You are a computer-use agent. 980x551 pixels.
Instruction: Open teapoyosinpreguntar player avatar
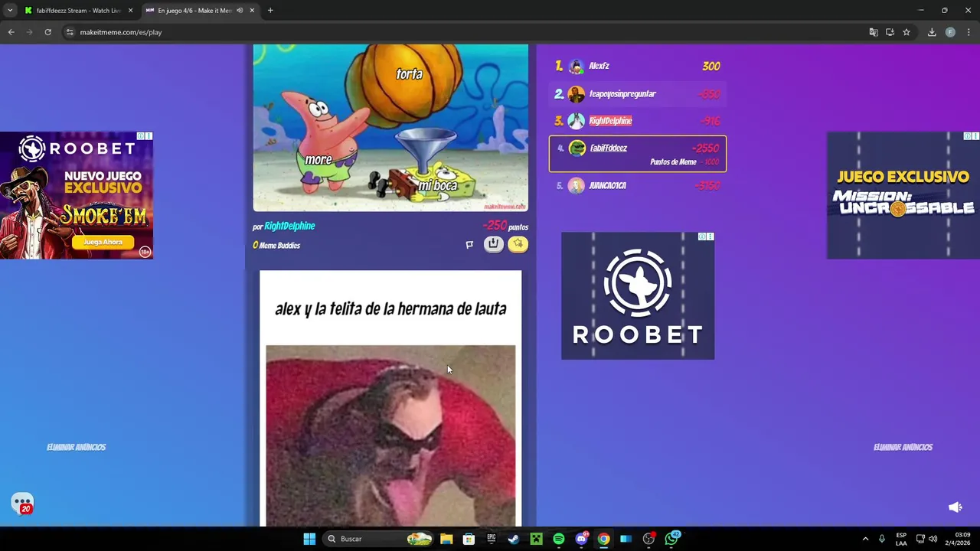click(x=577, y=94)
